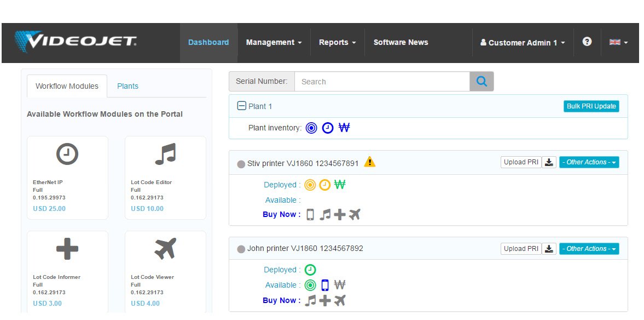
Task: Click the Stiv printer VJ1860 1234567891 title
Action: tap(303, 163)
